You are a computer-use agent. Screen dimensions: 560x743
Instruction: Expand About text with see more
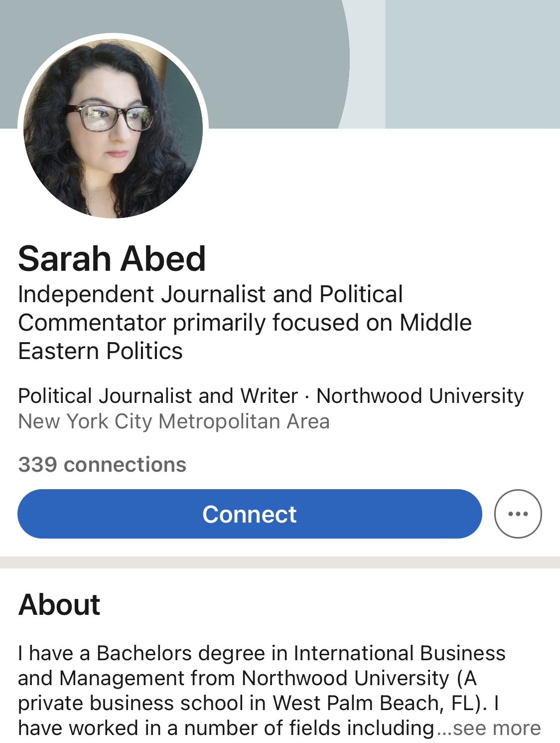pos(496,728)
